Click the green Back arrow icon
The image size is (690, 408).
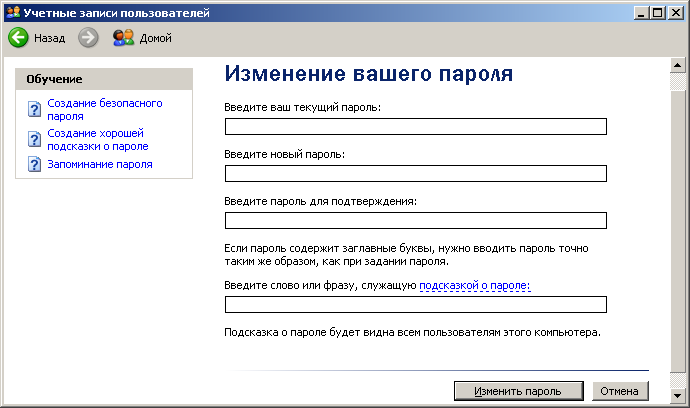[x=18, y=38]
